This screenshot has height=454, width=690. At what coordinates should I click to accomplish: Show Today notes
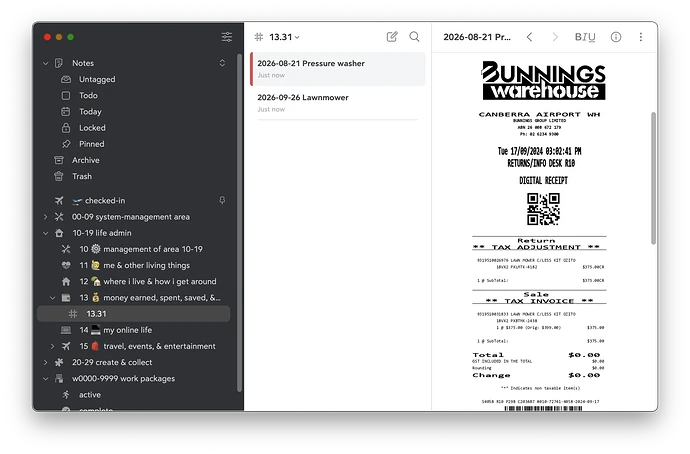(90, 112)
